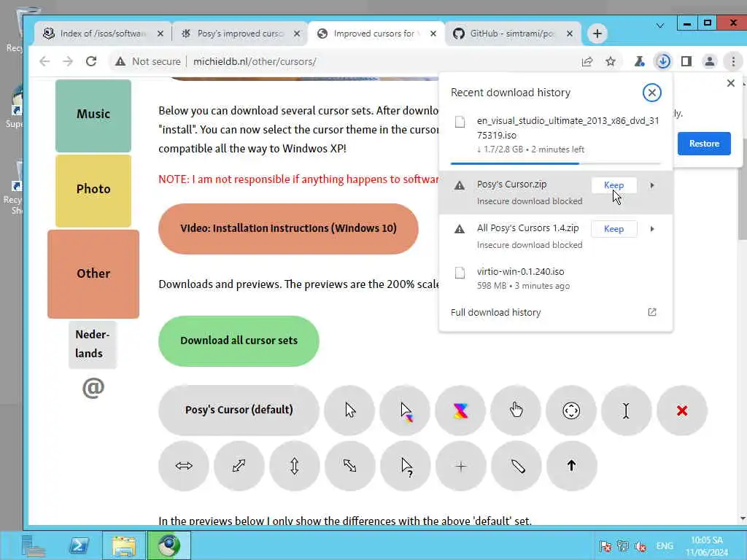The height and width of the screenshot is (560, 747).
Task: Share this page icon in address bar
Action: 587,61
